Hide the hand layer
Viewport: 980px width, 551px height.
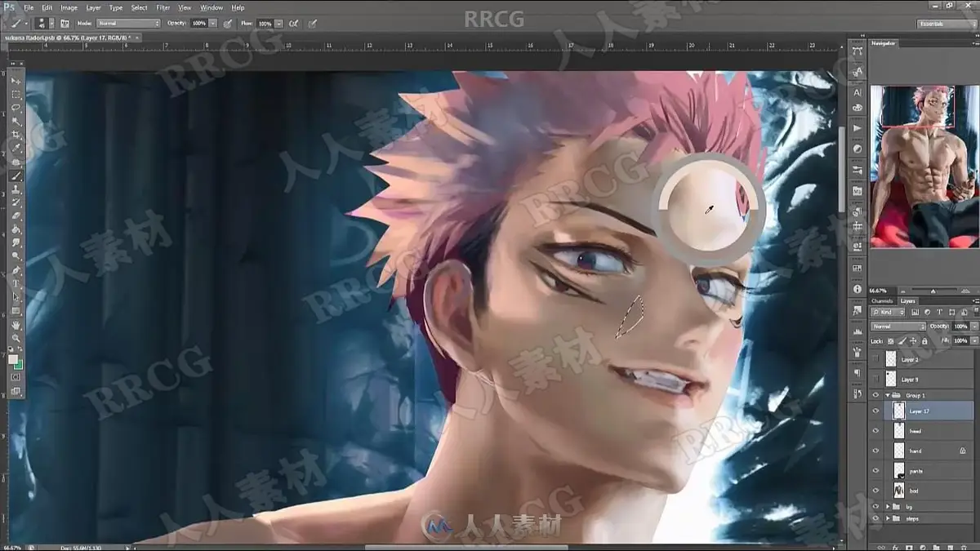tap(875, 451)
